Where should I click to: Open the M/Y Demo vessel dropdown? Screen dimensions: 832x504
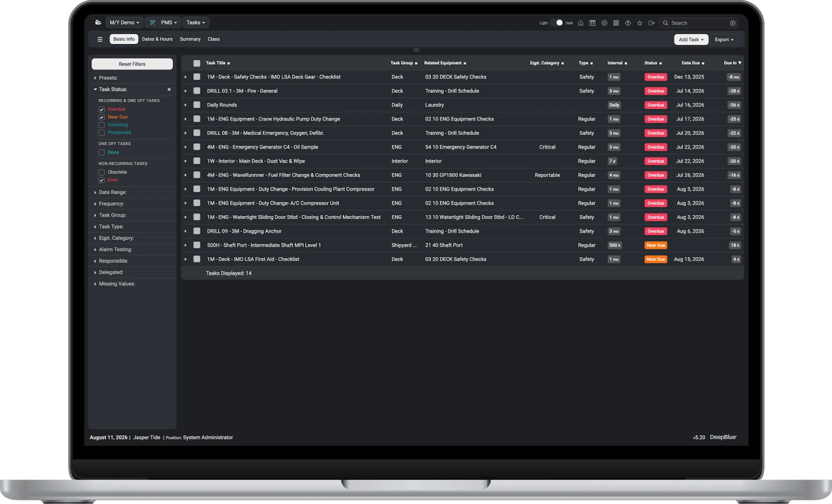[x=124, y=23]
